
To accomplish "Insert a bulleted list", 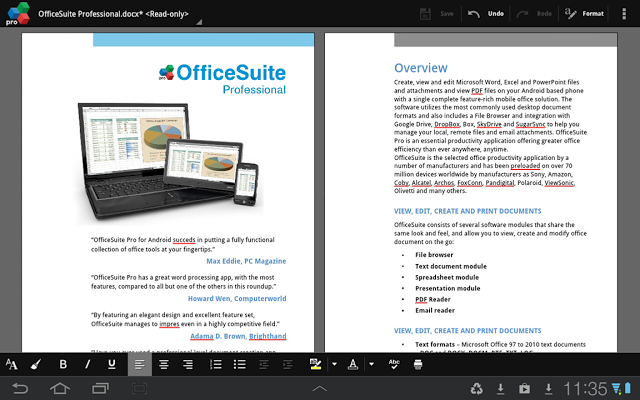I will click(x=240, y=365).
